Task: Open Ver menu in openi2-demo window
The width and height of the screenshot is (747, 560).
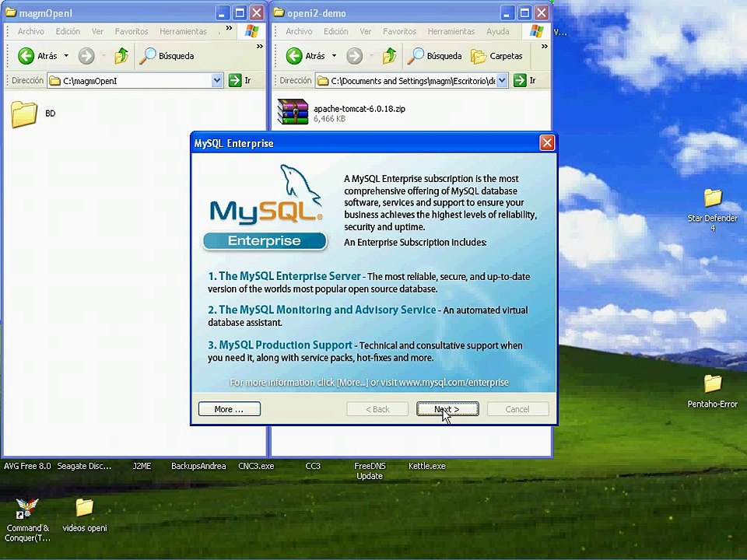Action: point(366,31)
